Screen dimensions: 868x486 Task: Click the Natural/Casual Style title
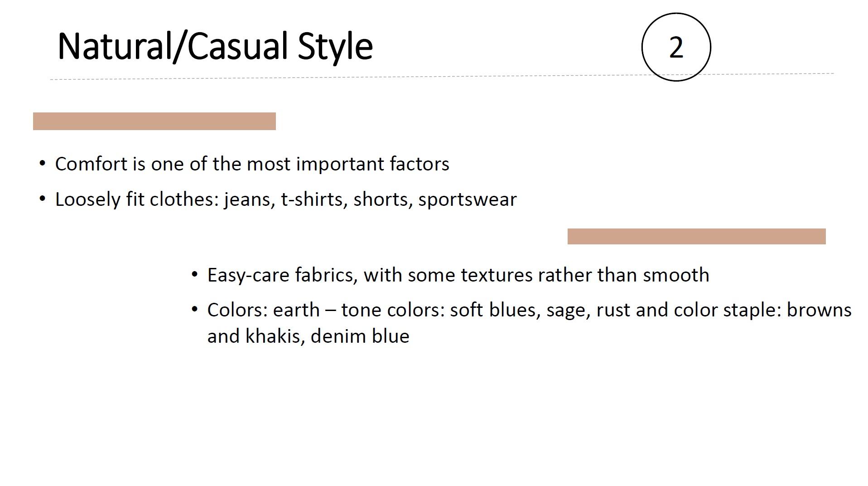[215, 47]
